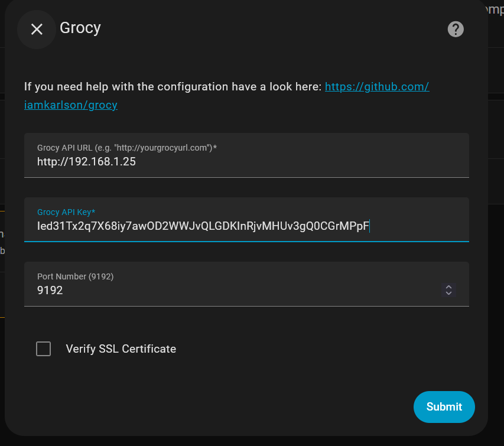Increase port number with the up arrow
Image resolution: width=504 pixels, height=446 pixels.
point(449,287)
